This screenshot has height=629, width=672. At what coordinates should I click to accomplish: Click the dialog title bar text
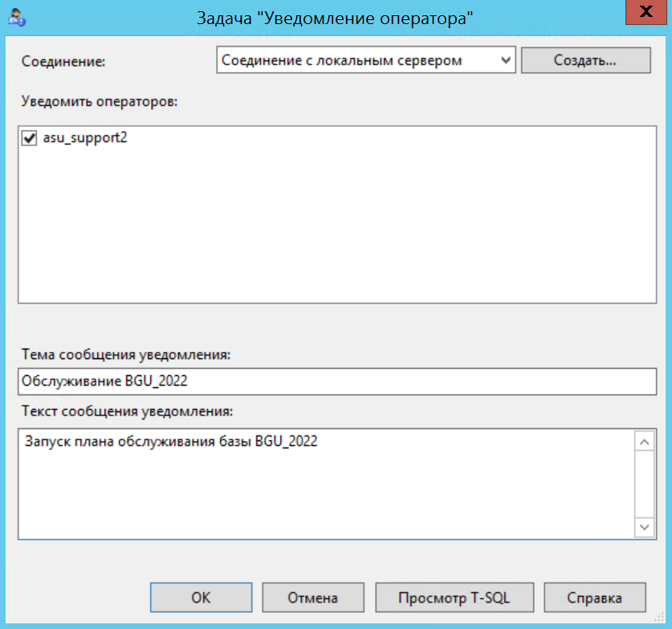336,18
